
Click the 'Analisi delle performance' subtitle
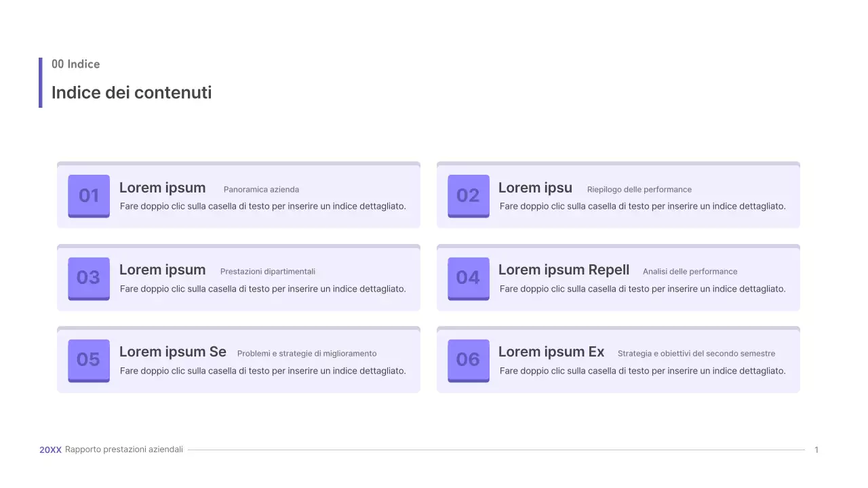pyautogui.click(x=690, y=272)
